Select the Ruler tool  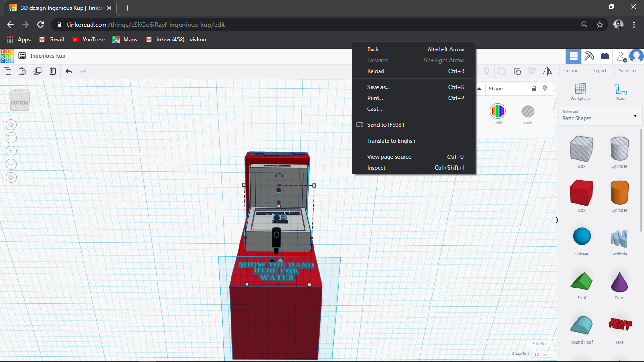(621, 91)
